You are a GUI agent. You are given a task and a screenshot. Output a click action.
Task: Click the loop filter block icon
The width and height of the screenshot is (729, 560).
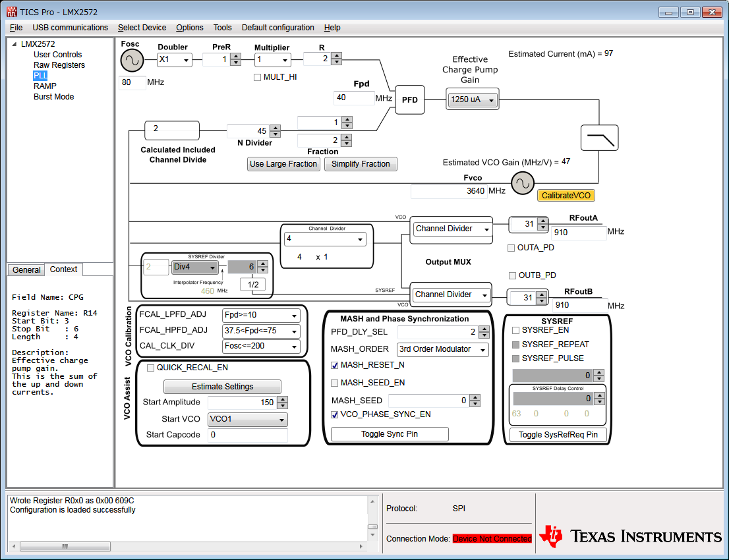pos(599,138)
